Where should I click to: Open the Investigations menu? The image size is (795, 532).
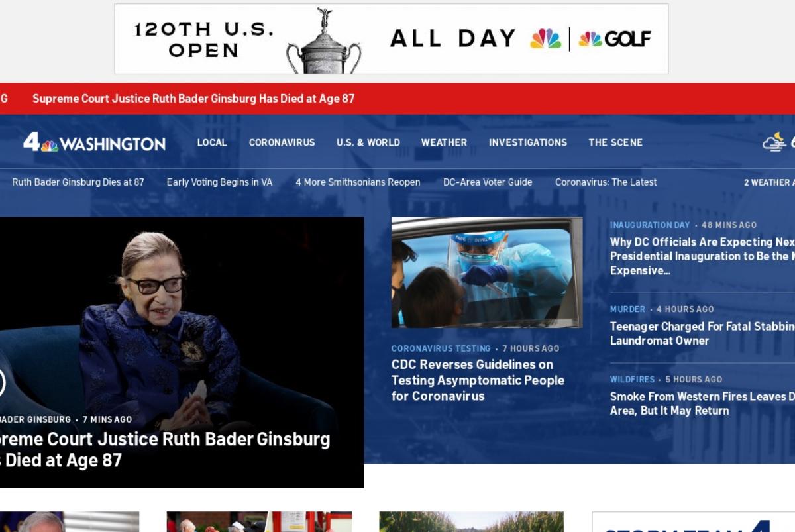click(x=528, y=142)
